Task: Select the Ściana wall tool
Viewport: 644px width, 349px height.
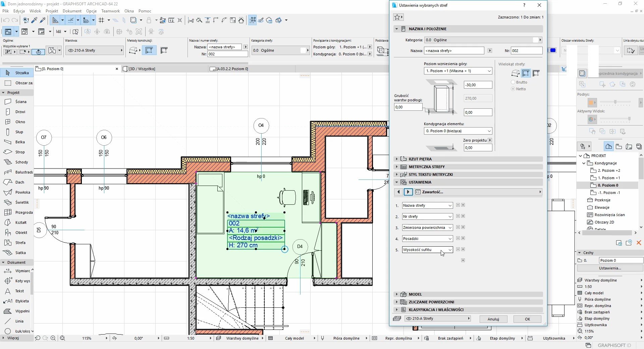Action: (17, 102)
